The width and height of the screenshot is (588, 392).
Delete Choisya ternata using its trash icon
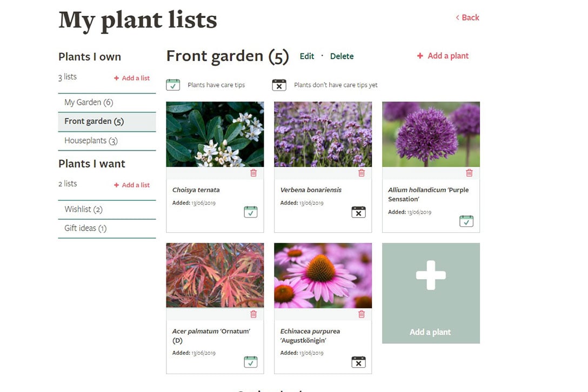pyautogui.click(x=253, y=173)
